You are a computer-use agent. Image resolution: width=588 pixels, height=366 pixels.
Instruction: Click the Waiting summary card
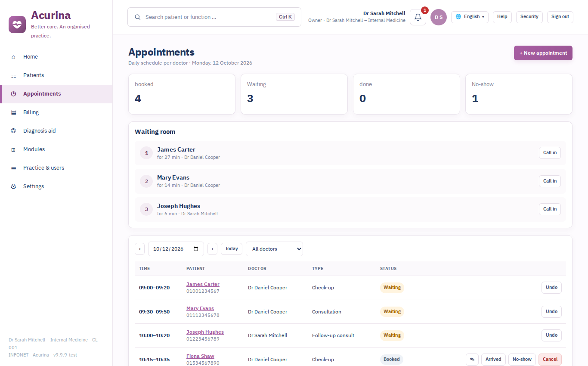coord(294,94)
